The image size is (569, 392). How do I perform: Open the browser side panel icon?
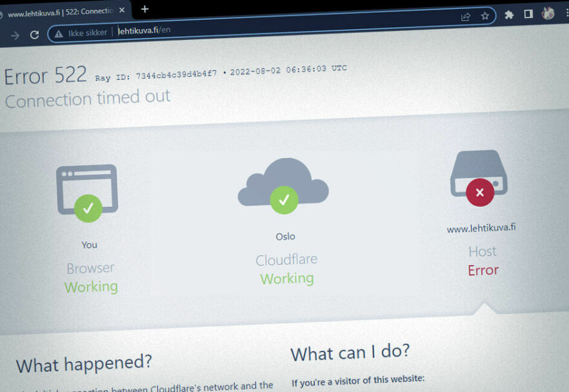click(528, 14)
